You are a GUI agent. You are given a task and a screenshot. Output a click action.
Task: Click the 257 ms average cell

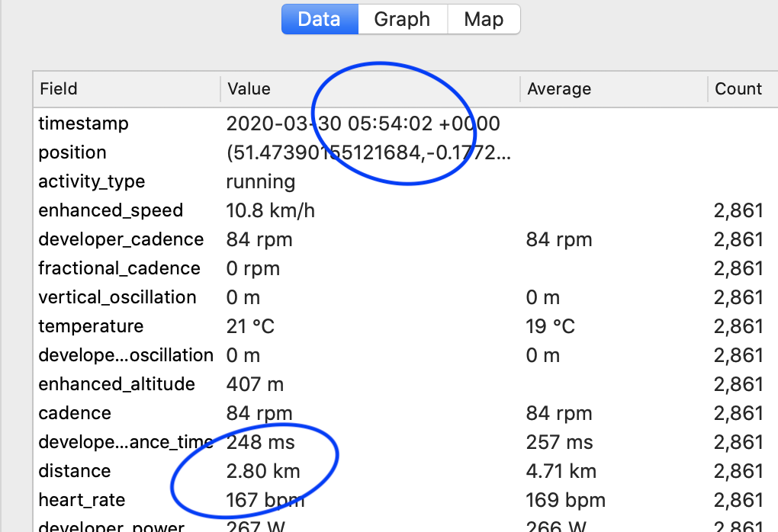[559, 442]
